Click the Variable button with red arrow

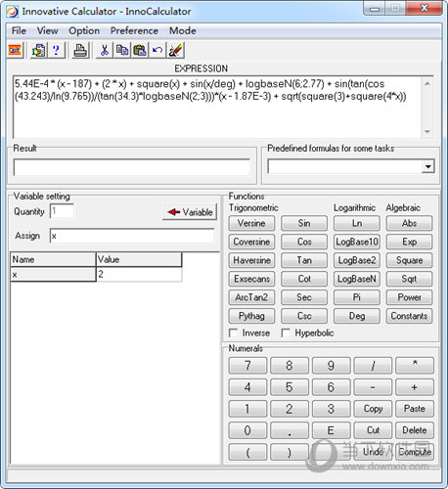pyautogui.click(x=190, y=212)
